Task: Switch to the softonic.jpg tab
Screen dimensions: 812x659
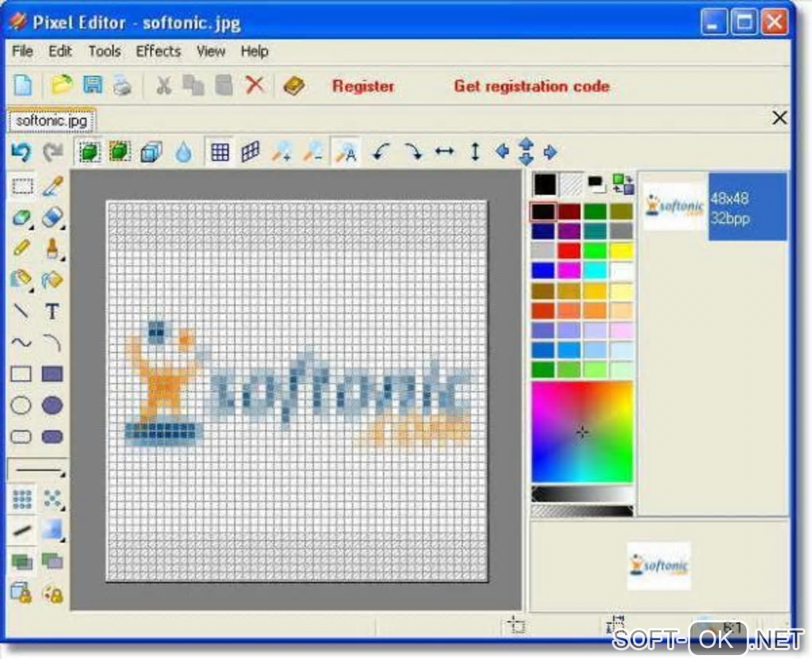Action: (x=51, y=121)
